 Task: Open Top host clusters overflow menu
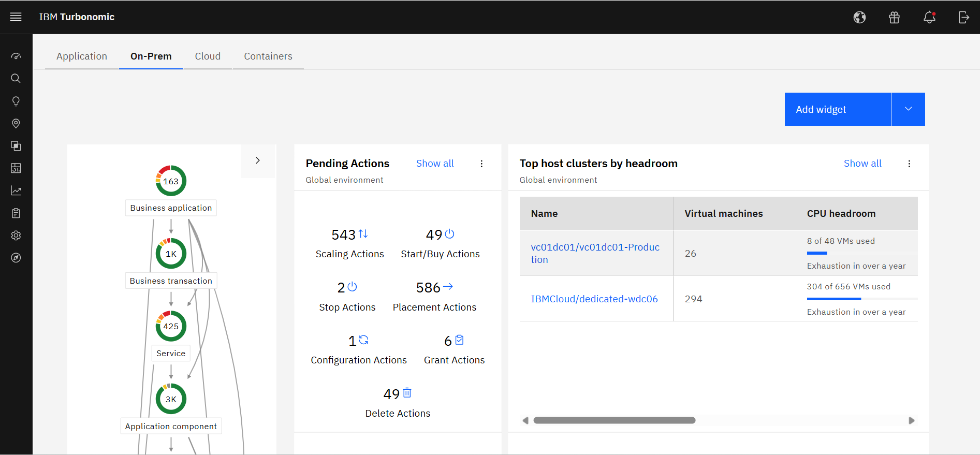(x=909, y=164)
